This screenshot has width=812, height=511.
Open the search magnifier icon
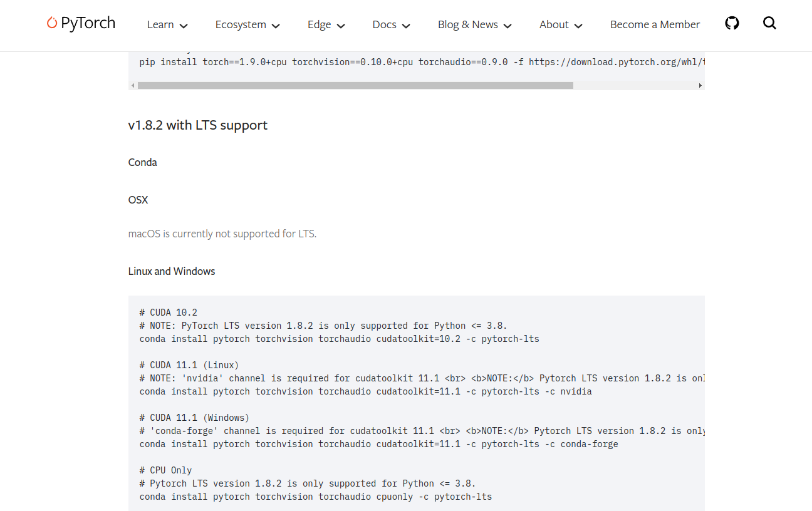point(770,23)
